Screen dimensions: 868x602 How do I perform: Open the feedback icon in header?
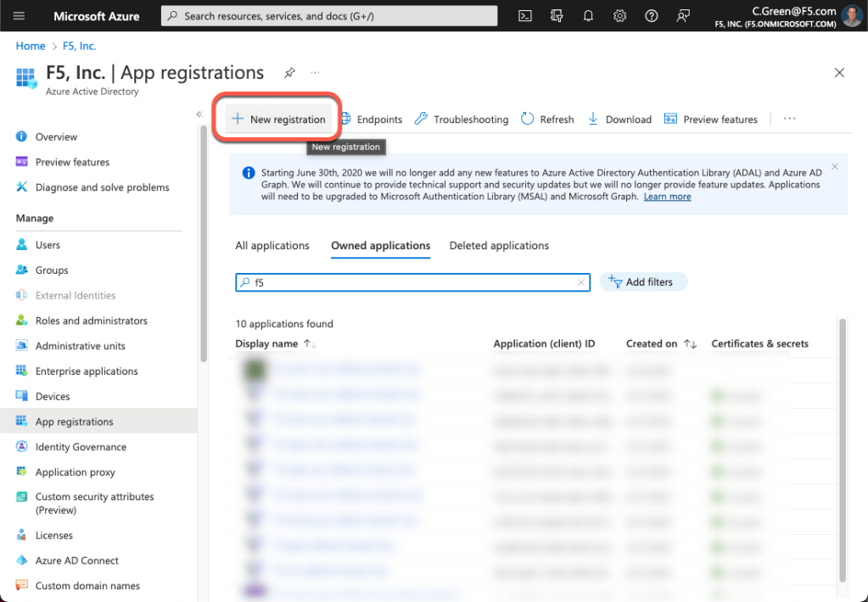(x=683, y=16)
